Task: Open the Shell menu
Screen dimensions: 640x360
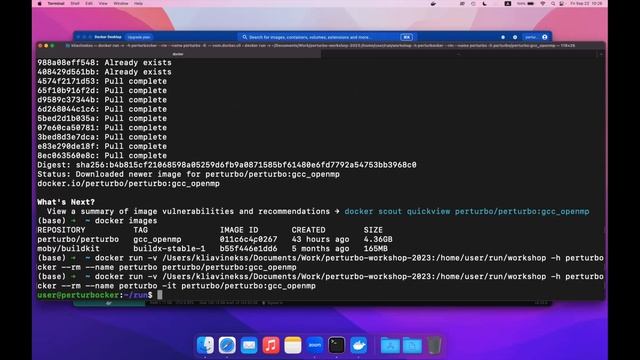Action: [75, 3]
